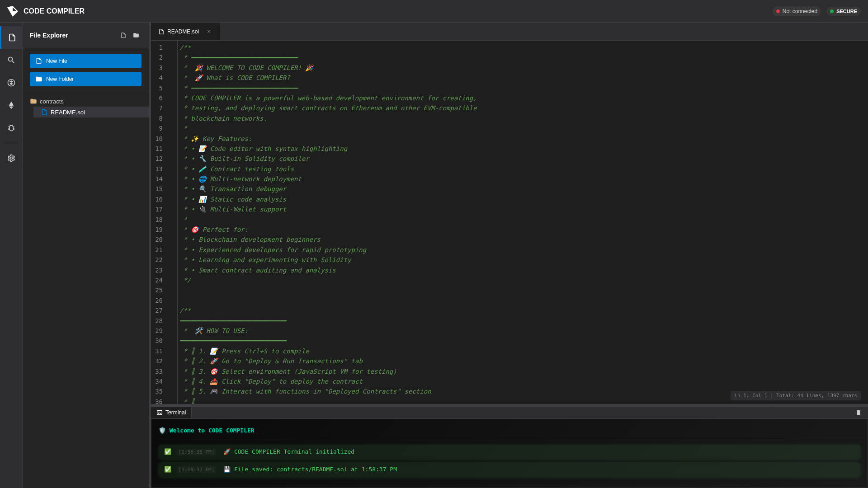Click the 'WELCOME TO CODE COMPILER!' comment line
This screenshot has width=868, height=488.
(x=249, y=68)
